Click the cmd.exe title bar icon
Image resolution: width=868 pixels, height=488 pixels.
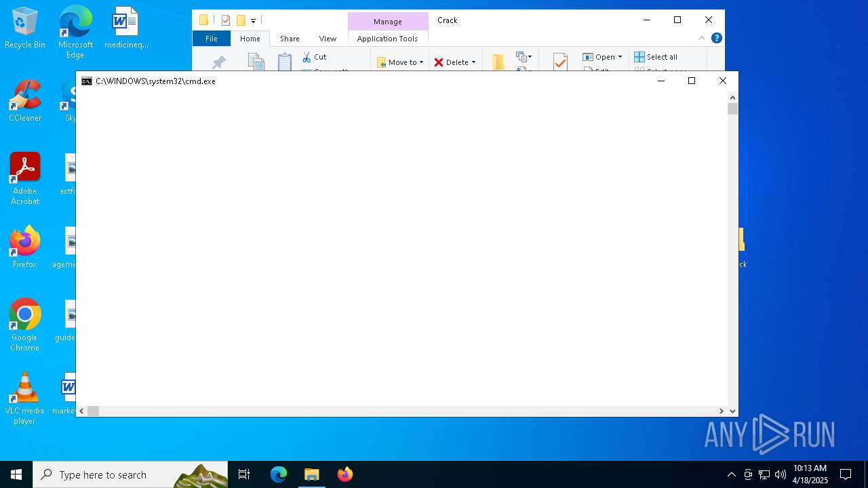tap(87, 81)
